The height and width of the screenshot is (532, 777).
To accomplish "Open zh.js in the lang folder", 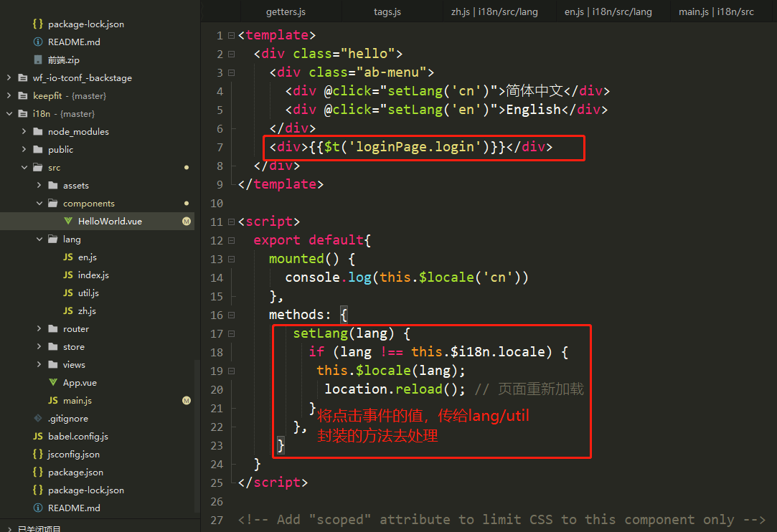I will pyautogui.click(x=87, y=310).
